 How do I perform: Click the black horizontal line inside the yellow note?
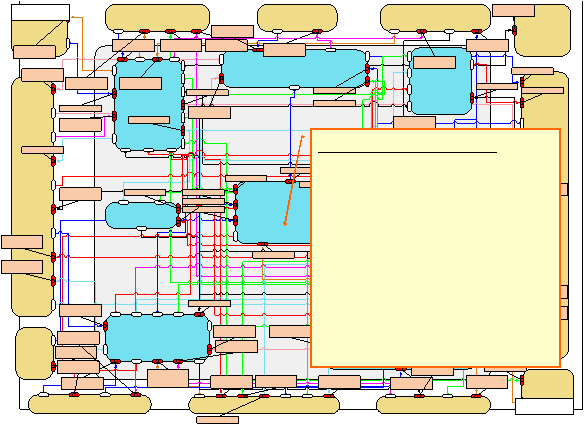point(407,152)
